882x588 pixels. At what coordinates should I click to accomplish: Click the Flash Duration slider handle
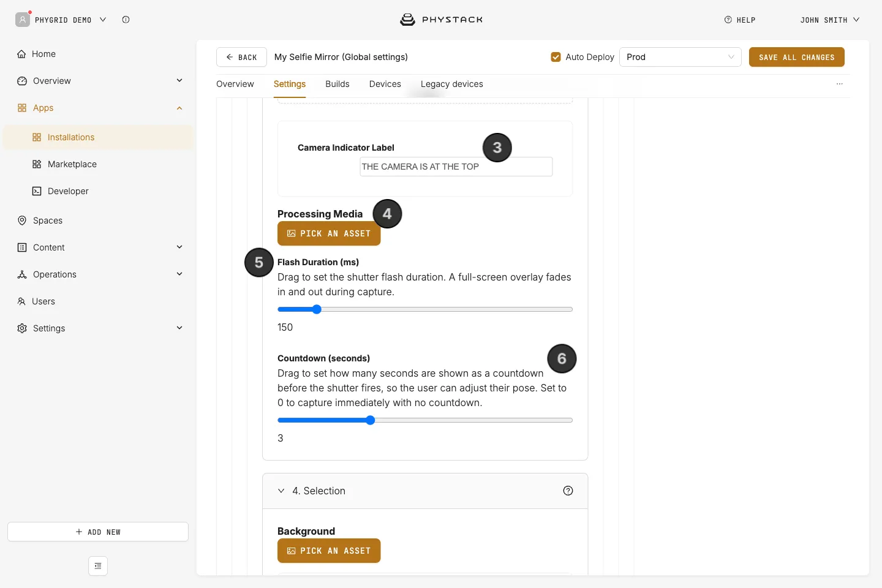click(x=317, y=309)
